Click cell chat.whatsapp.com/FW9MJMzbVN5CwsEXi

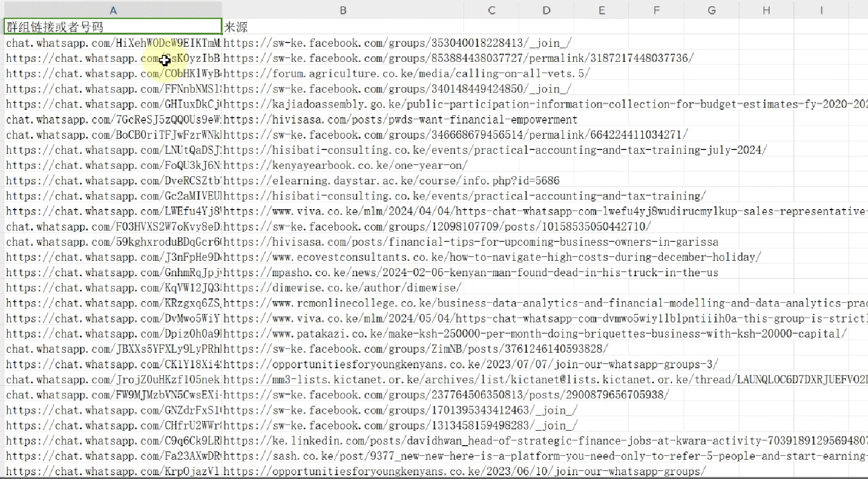click(113, 395)
